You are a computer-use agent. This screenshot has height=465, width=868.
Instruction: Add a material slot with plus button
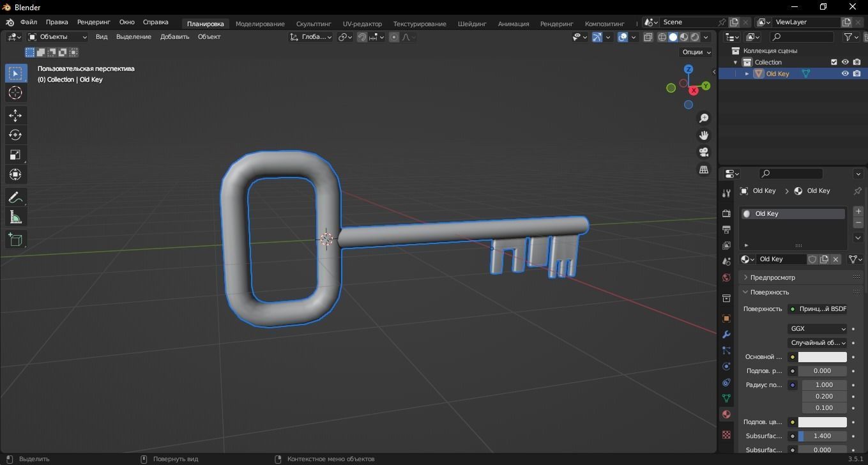coord(858,211)
